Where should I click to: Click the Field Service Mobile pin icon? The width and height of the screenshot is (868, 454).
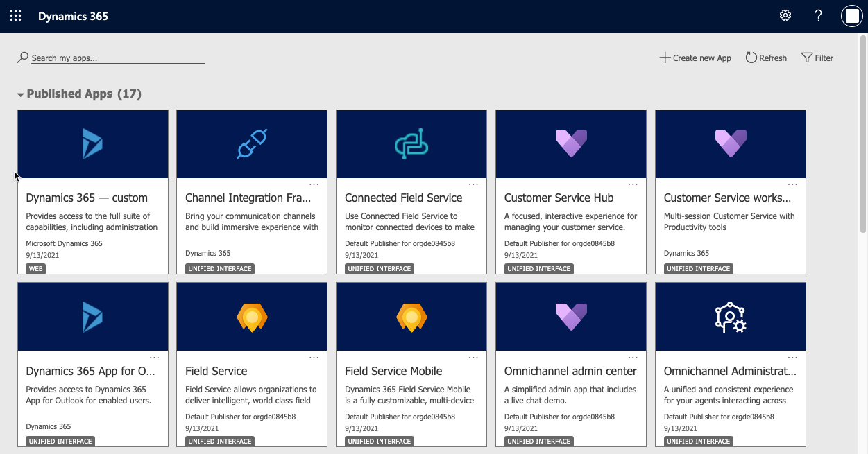pos(411,317)
